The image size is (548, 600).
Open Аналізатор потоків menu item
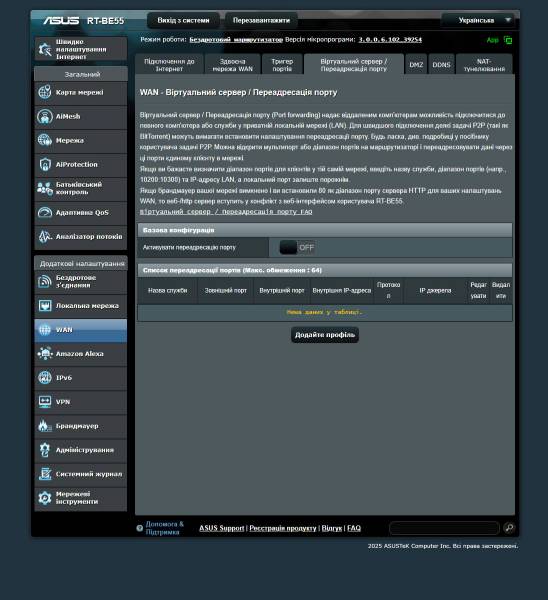coord(81,237)
